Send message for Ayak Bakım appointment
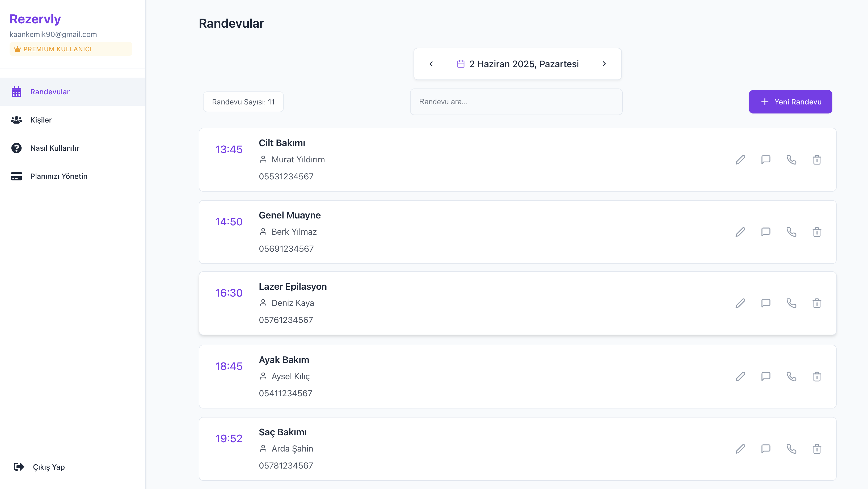Viewport: 868px width, 489px height. click(x=766, y=376)
